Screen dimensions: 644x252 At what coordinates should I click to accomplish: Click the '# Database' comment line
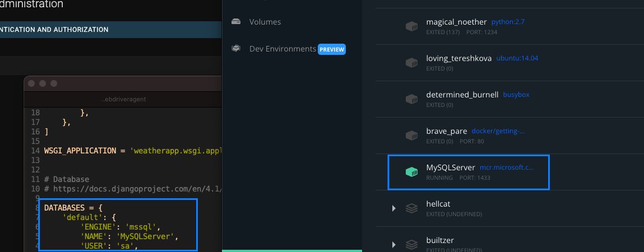click(67, 179)
